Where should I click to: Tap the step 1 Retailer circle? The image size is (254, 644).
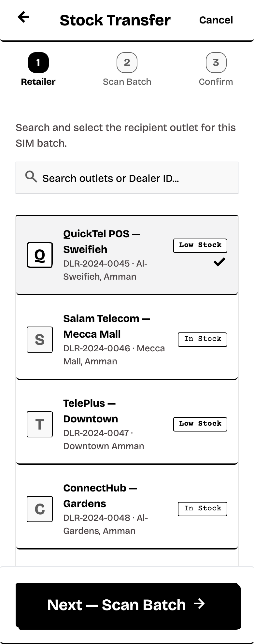coord(38,63)
